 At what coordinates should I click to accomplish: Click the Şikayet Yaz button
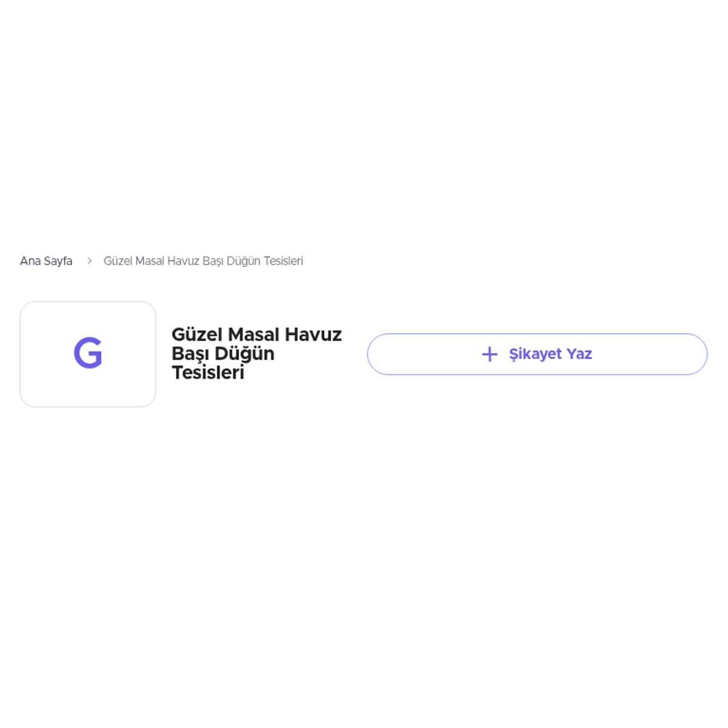coord(537,354)
